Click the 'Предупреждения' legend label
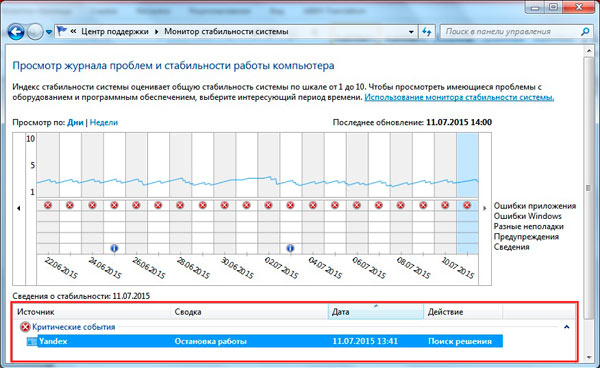600x368 pixels. pos(526,237)
